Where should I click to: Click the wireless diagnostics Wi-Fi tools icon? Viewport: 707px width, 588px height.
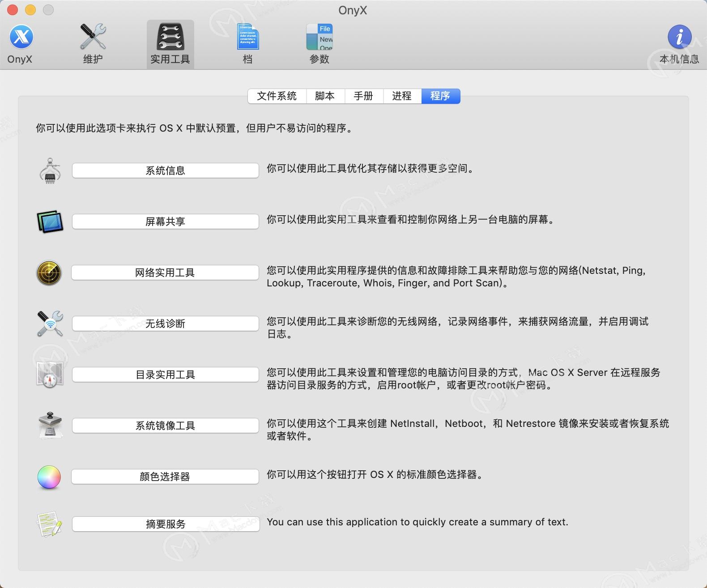[50, 324]
